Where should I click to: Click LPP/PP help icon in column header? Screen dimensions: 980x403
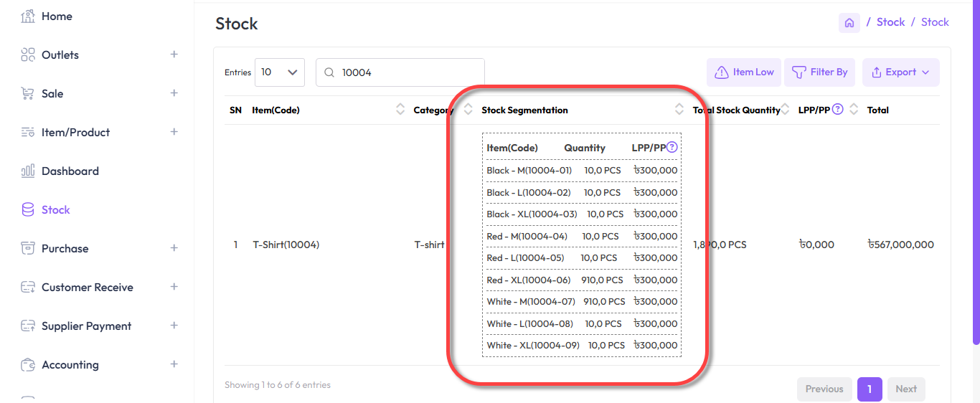837,110
